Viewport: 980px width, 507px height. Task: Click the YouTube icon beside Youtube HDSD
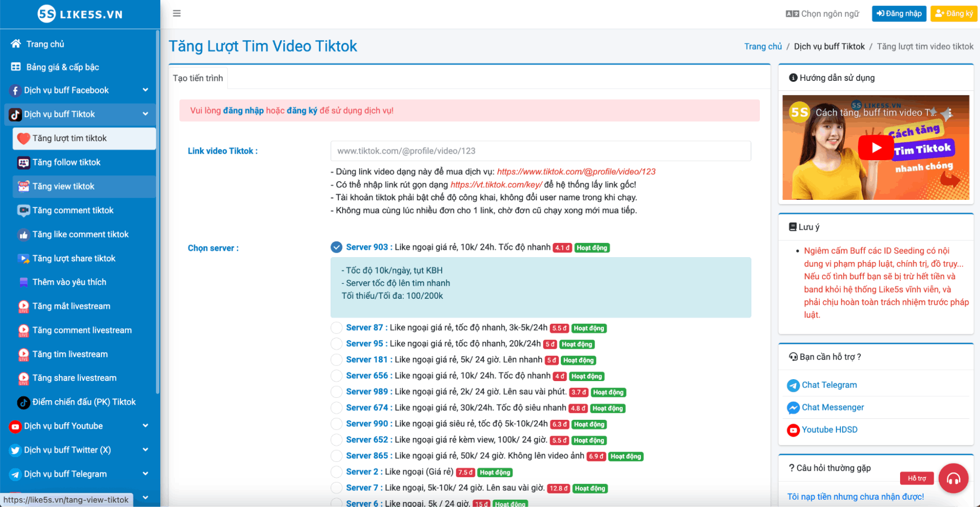(793, 430)
